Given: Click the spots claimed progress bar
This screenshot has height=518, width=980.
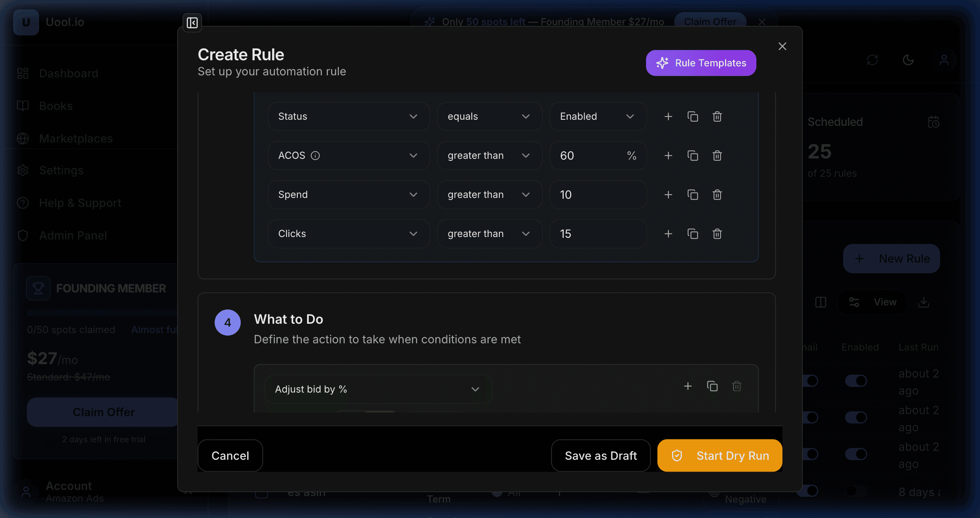Looking at the screenshot, I should point(101,313).
